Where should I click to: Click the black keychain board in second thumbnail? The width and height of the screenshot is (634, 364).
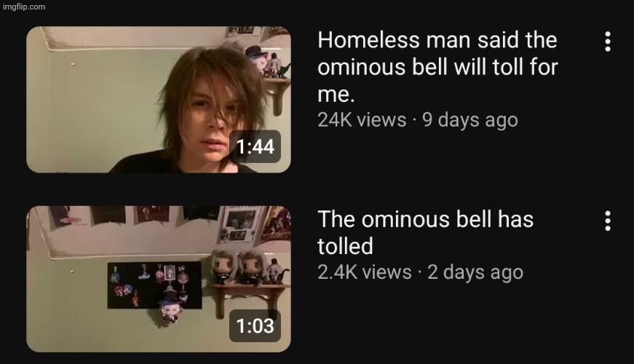(154, 285)
